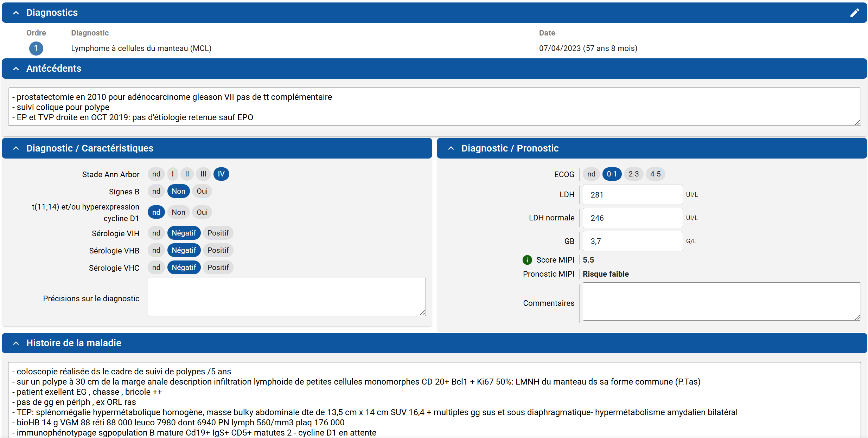Collapse the Antécédents section chevron
This screenshot has height=438, width=868.
(x=16, y=69)
